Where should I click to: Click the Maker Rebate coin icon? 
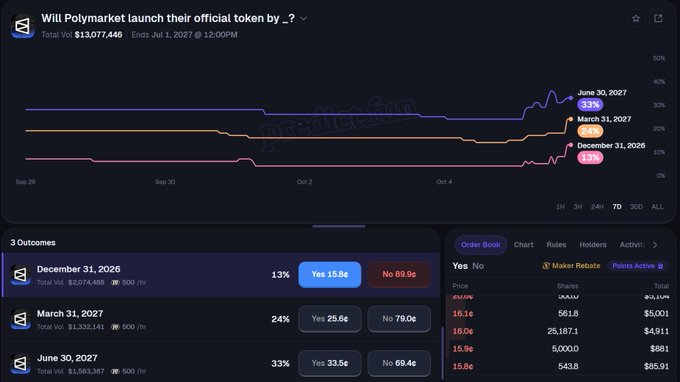tap(546, 266)
